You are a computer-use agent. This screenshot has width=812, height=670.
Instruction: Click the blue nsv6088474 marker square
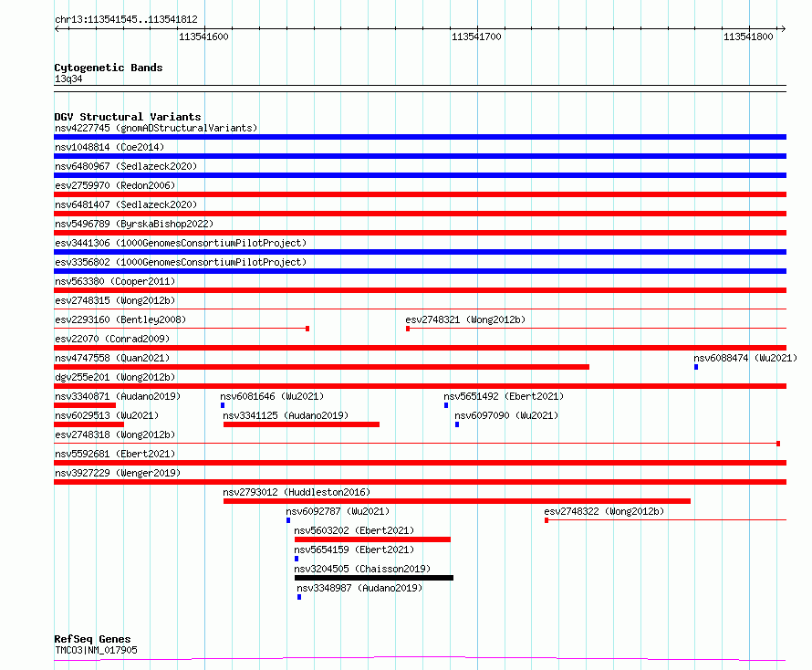click(x=696, y=367)
